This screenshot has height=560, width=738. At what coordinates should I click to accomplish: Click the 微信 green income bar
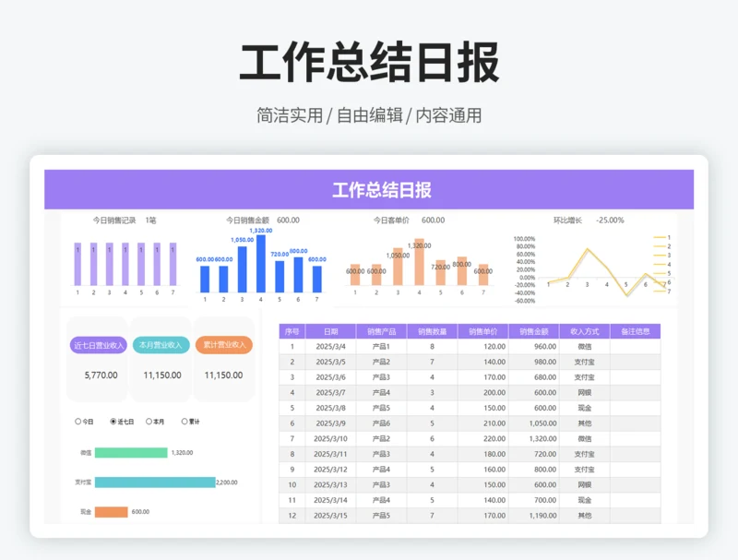[131, 453]
